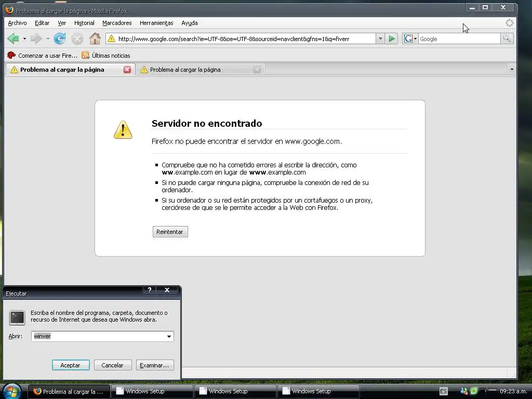This screenshot has height=399, width=532.
Task: Open 'Comenzar a usar Fire…' bookmark
Action: pyautogui.click(x=43, y=55)
